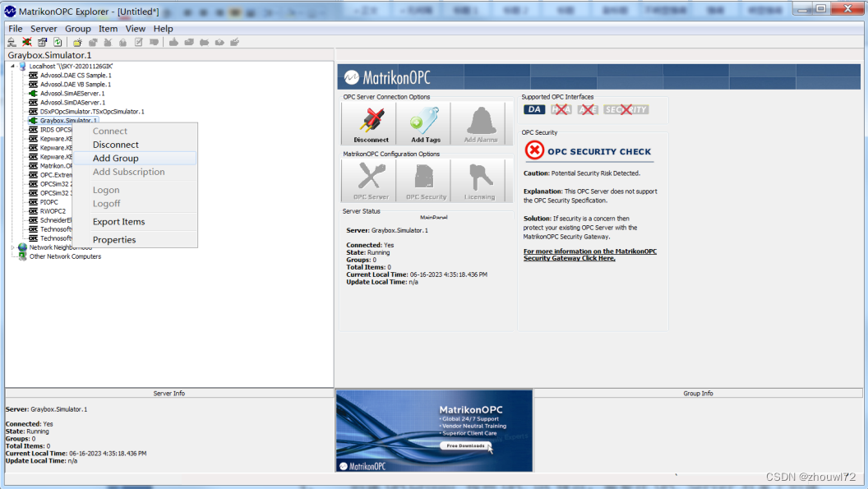Click grayed Add Subscription context menu entry
Viewport: 868px width, 489px height.
[x=135, y=172]
